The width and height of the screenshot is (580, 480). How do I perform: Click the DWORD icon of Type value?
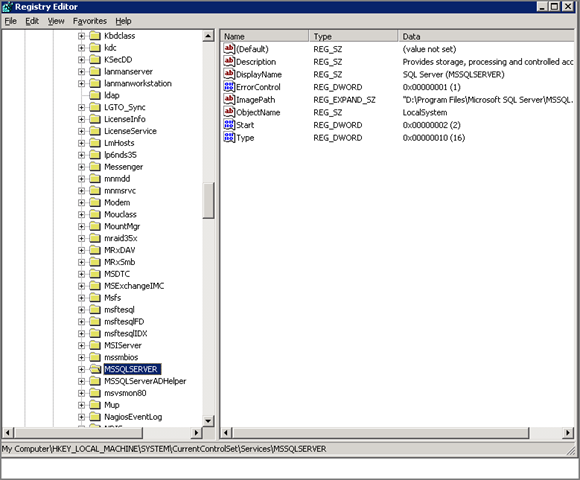pyautogui.click(x=229, y=138)
